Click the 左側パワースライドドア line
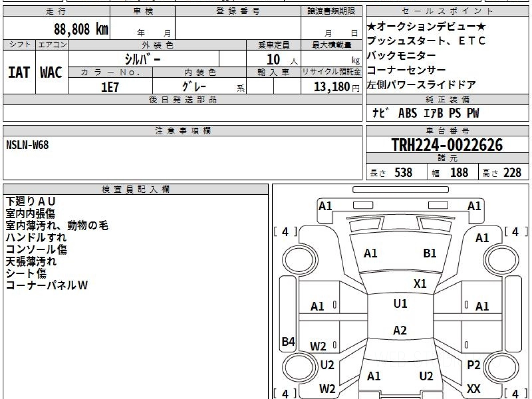The image size is (532, 399). 422,85
